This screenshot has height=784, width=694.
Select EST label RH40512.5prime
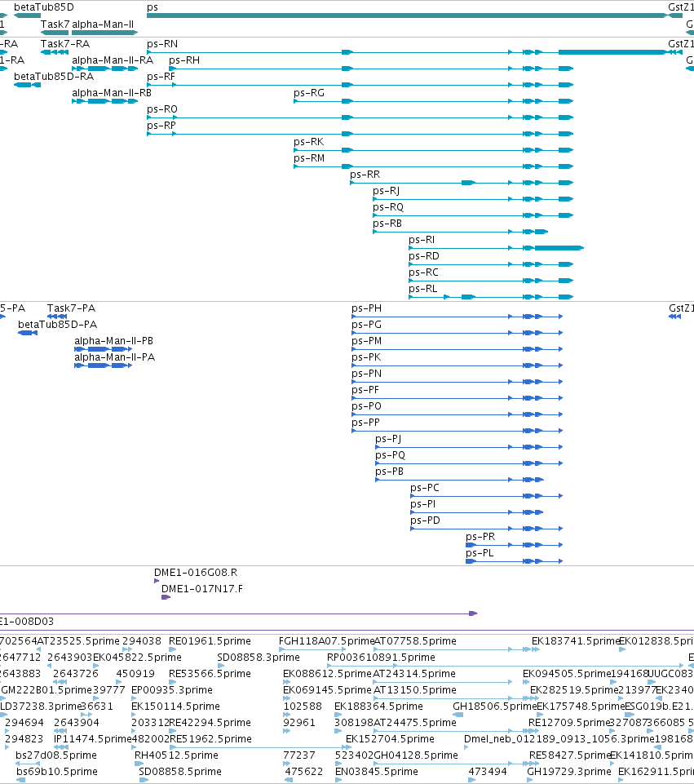click(x=176, y=755)
